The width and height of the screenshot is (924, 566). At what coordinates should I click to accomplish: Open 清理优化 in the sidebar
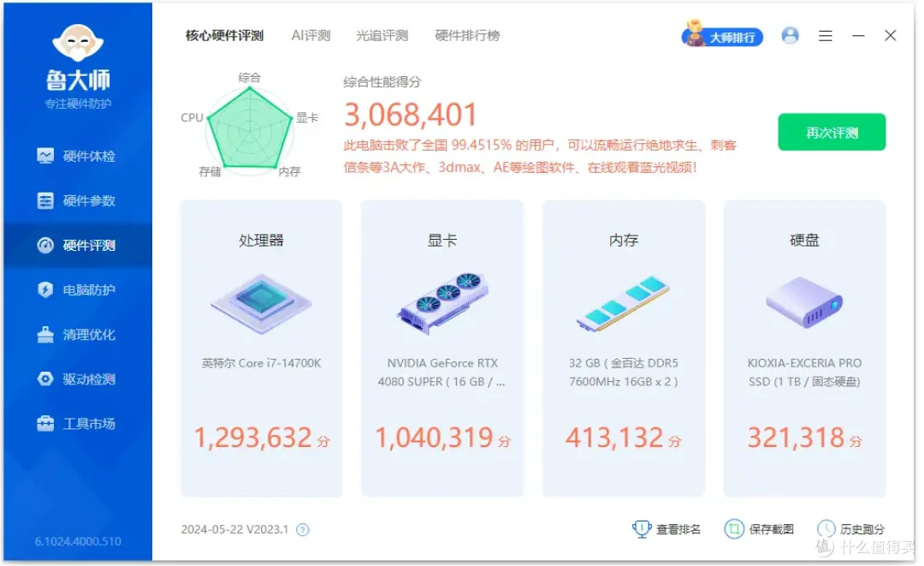tap(77, 335)
